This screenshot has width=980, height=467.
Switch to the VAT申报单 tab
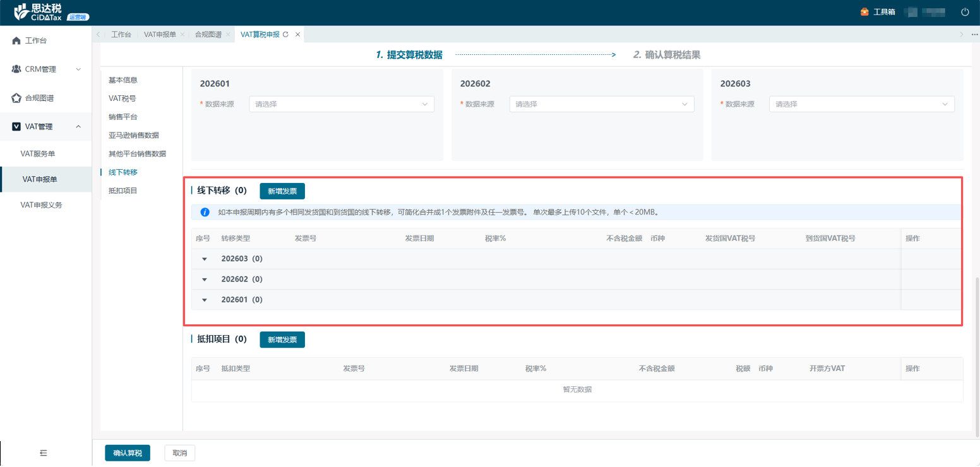(x=160, y=35)
